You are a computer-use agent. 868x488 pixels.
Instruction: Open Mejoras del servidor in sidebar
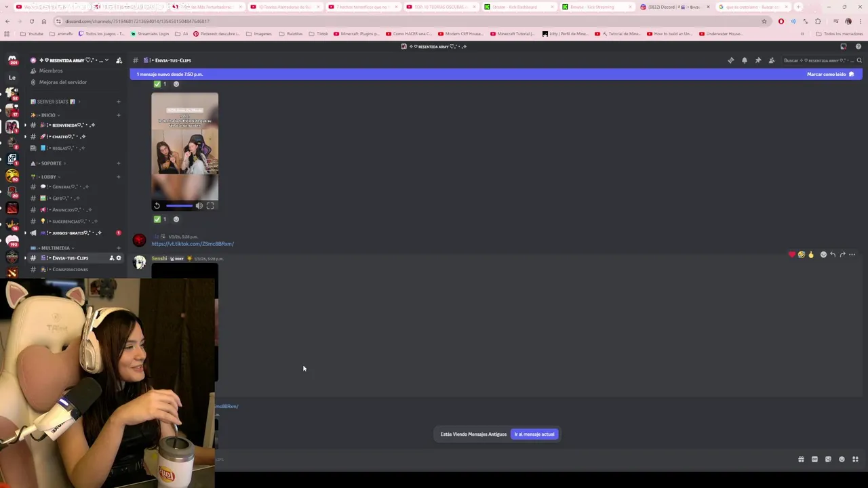[62, 82]
